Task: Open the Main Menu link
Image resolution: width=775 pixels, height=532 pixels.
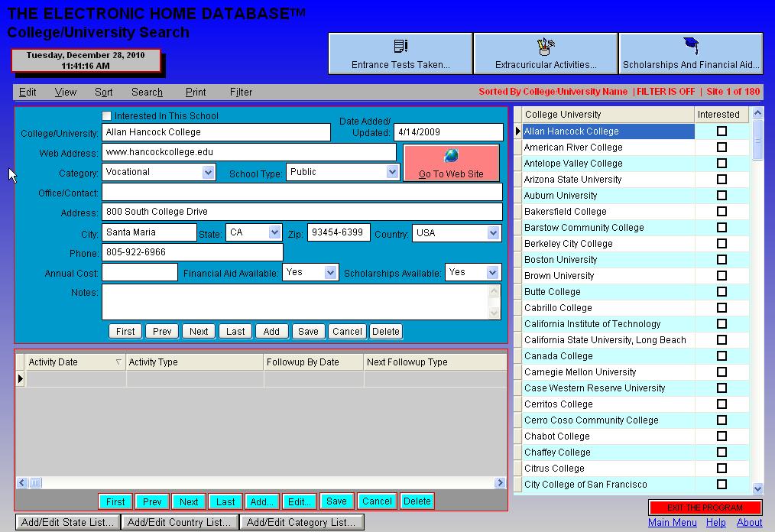Action: pyautogui.click(x=672, y=522)
